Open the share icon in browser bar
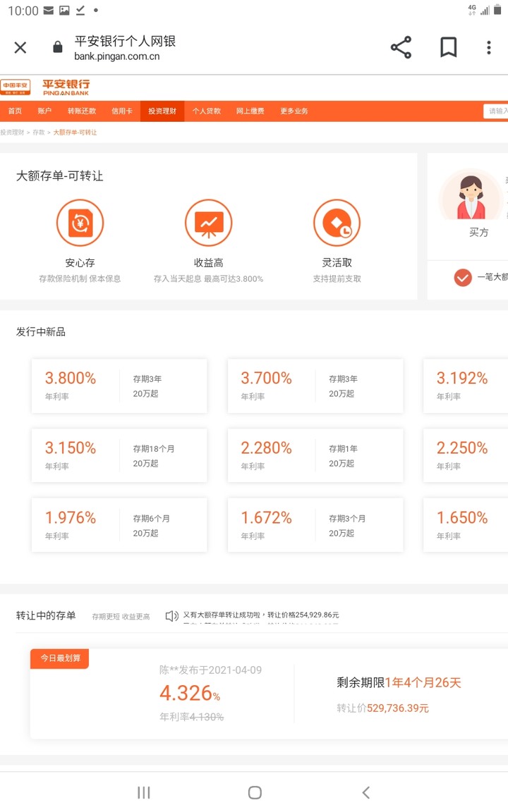 [x=401, y=47]
